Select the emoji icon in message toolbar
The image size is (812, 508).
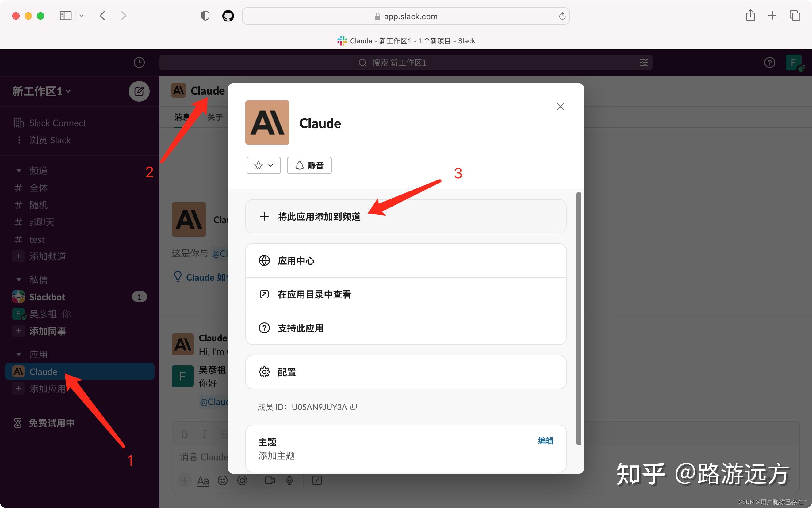tap(223, 480)
